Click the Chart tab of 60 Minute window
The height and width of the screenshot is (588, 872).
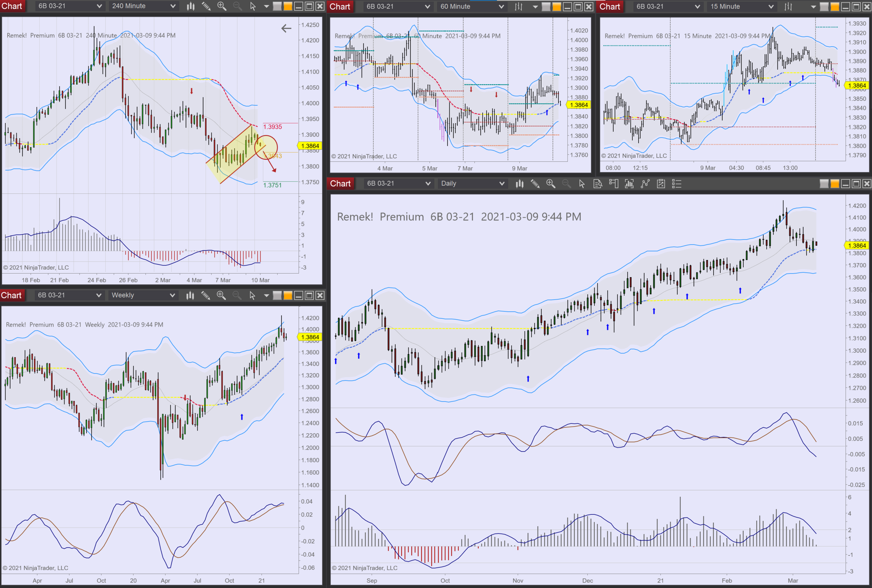[x=340, y=6]
